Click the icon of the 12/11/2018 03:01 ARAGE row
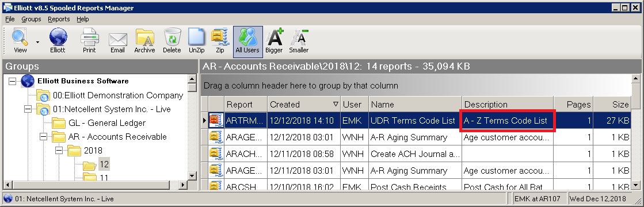 [x=216, y=170]
